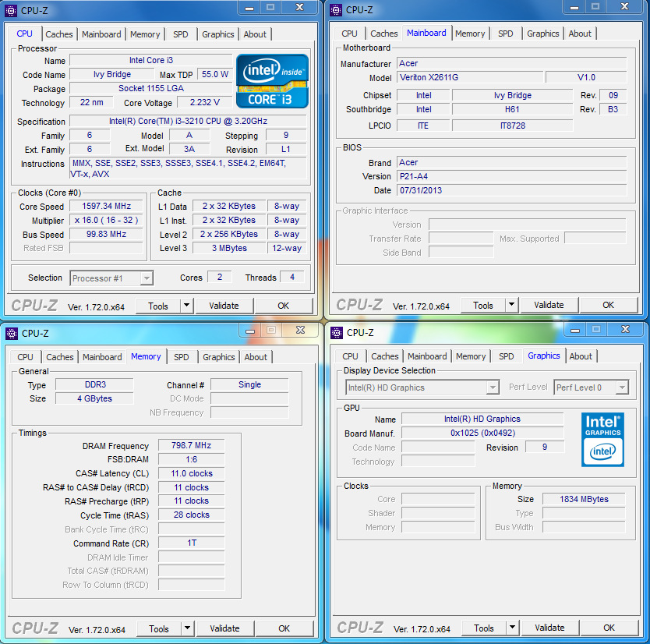Click Tools button in Graphics window

click(484, 628)
